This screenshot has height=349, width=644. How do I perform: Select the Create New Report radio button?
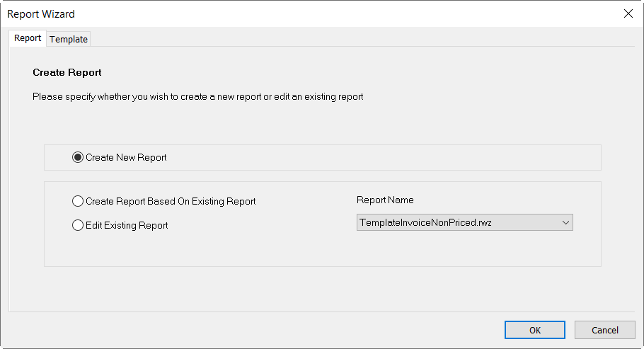click(78, 157)
